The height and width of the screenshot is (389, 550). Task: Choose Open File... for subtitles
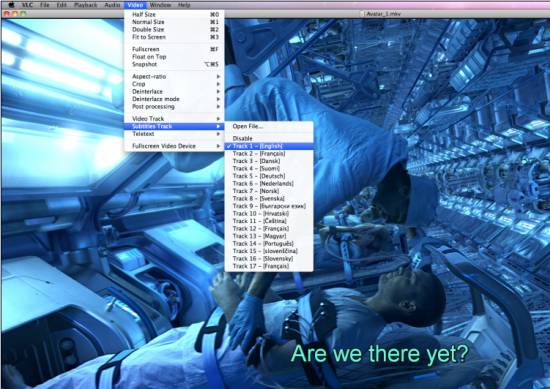point(269,126)
